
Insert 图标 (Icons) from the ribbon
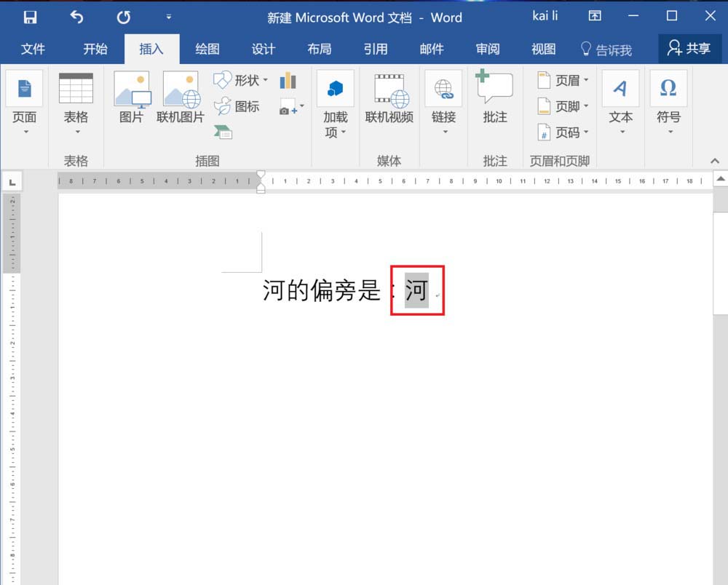[237, 107]
